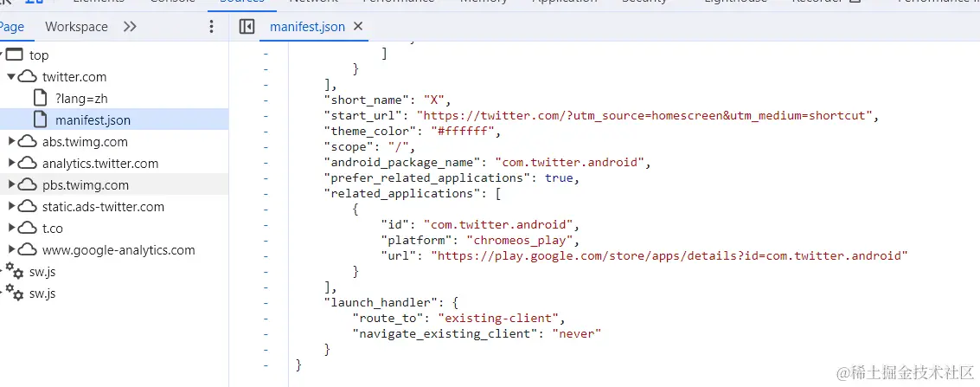Close the manifest.json editor tab
The height and width of the screenshot is (387, 980).
coord(358,27)
